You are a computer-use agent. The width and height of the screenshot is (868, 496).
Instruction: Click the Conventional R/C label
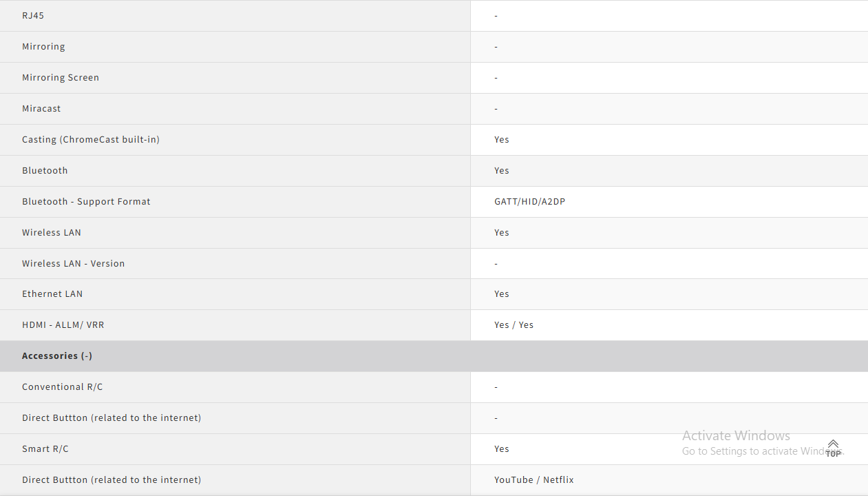(63, 387)
